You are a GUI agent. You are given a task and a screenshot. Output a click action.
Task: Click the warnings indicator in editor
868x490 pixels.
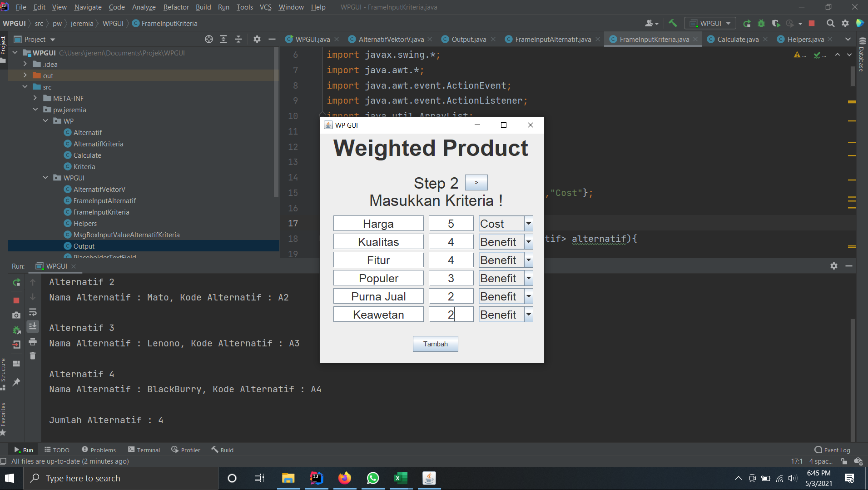pyautogui.click(x=800, y=55)
